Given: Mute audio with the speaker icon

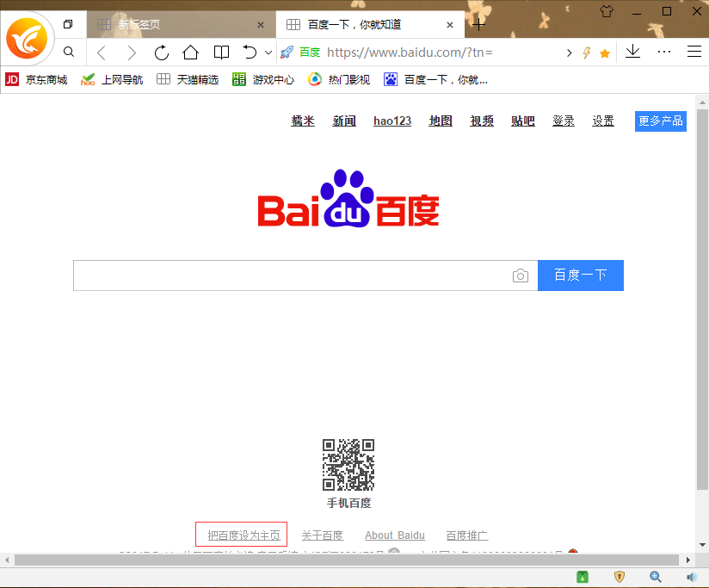Looking at the screenshot, I should click(x=694, y=577).
